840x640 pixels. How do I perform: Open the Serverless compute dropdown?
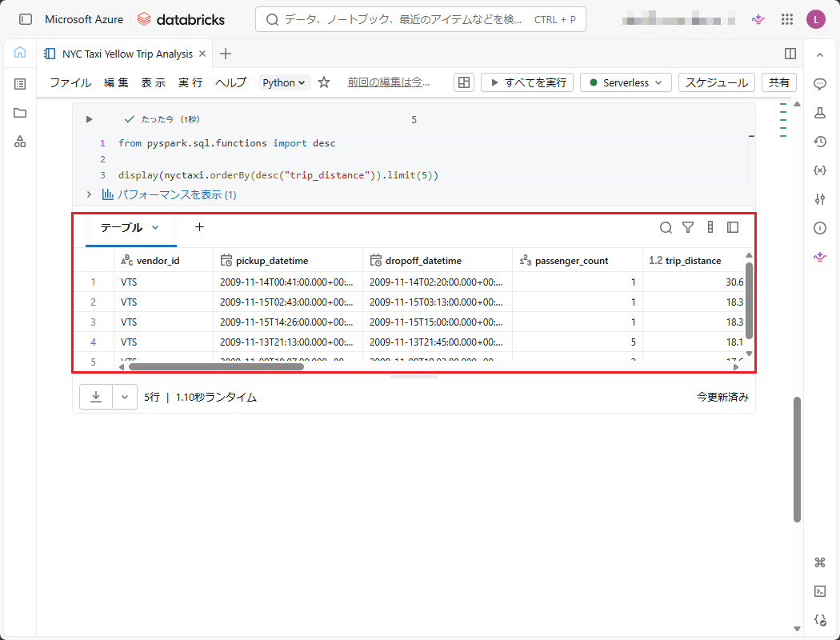tap(626, 82)
